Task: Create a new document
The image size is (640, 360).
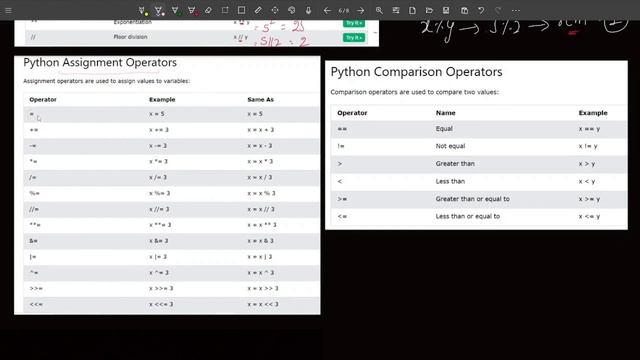Action: [x=412, y=10]
